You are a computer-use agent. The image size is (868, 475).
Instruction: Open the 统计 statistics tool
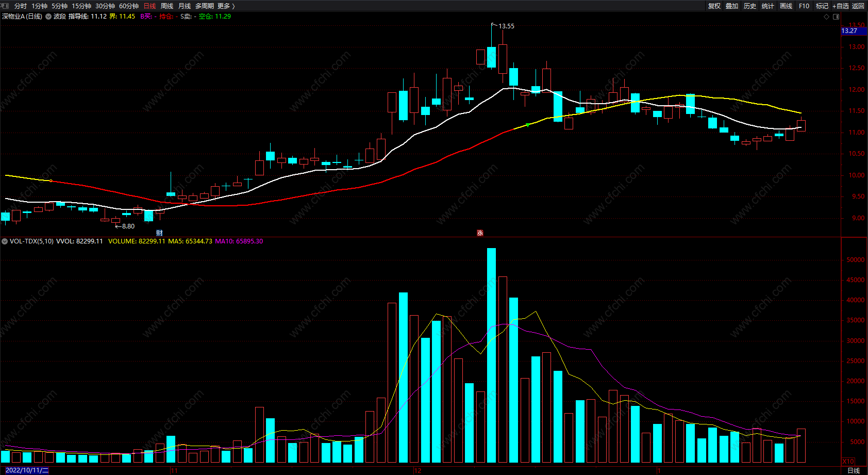pos(768,6)
